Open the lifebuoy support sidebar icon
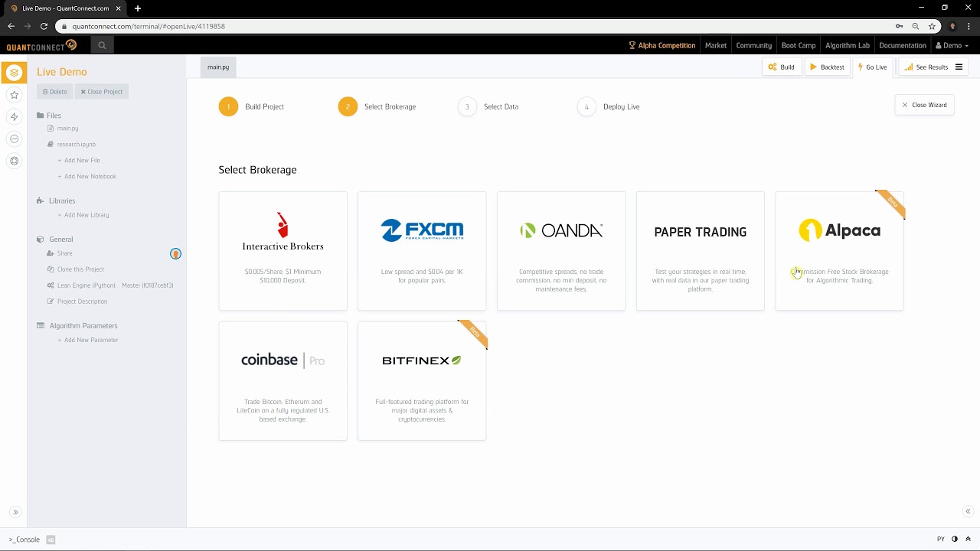The height and width of the screenshot is (551, 980). pos(14,161)
